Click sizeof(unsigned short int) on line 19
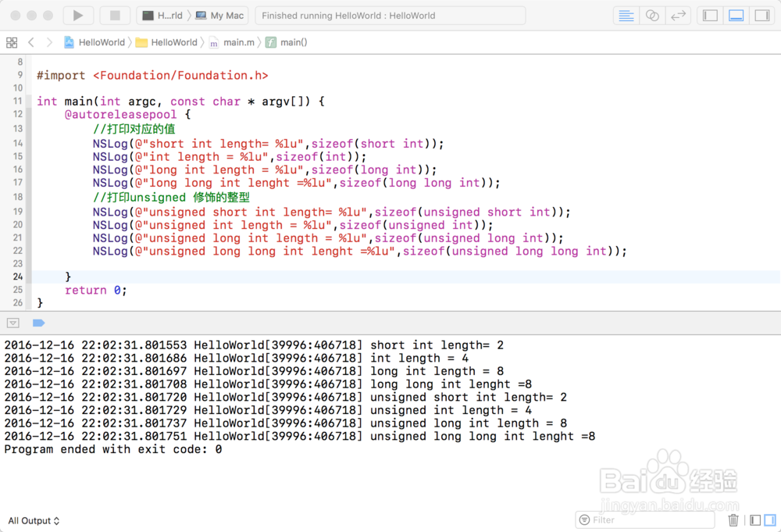 469,212
